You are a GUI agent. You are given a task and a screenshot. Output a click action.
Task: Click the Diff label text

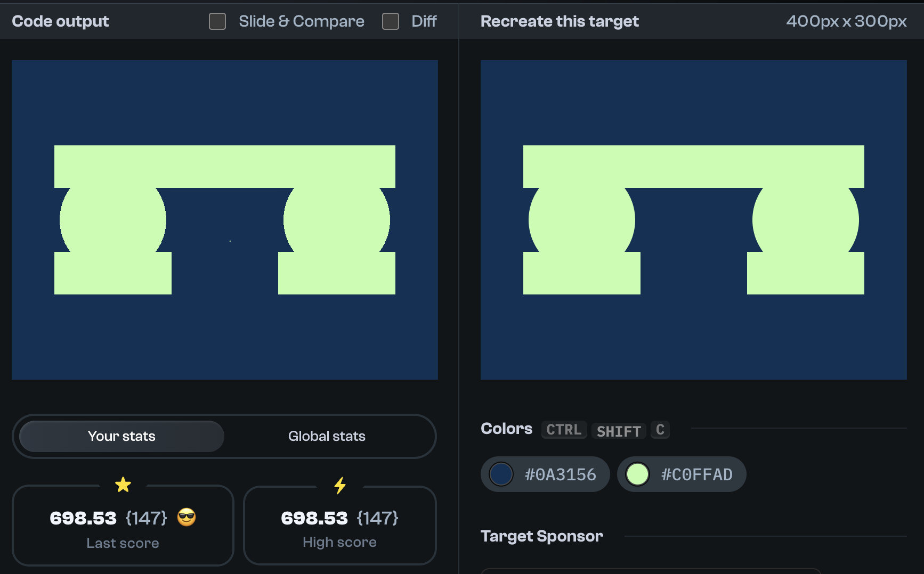[x=424, y=21]
